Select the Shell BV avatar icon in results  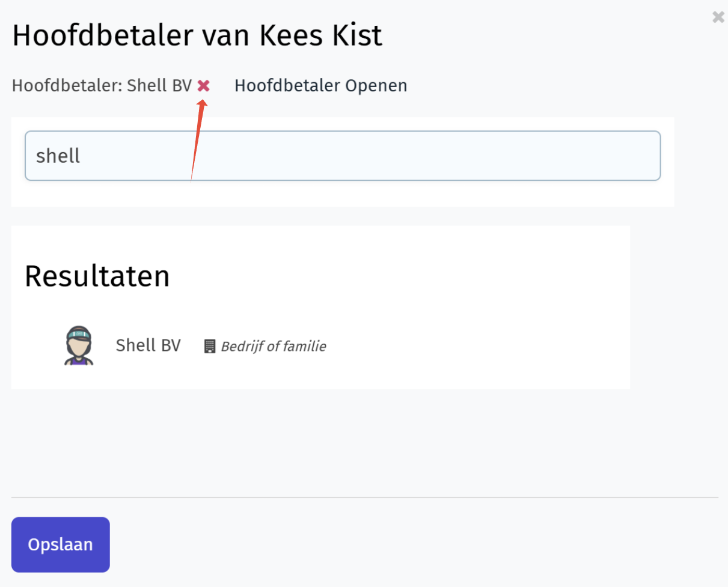click(x=79, y=345)
